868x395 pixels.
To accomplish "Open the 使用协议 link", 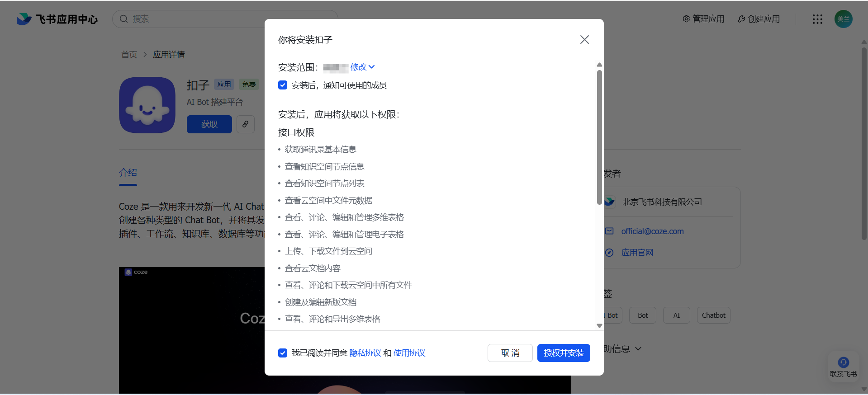I will tap(409, 353).
